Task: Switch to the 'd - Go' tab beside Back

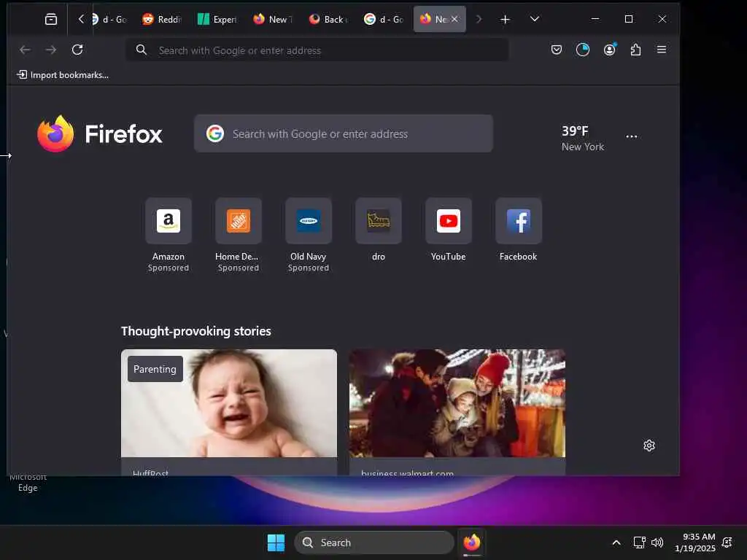Action: [384, 19]
